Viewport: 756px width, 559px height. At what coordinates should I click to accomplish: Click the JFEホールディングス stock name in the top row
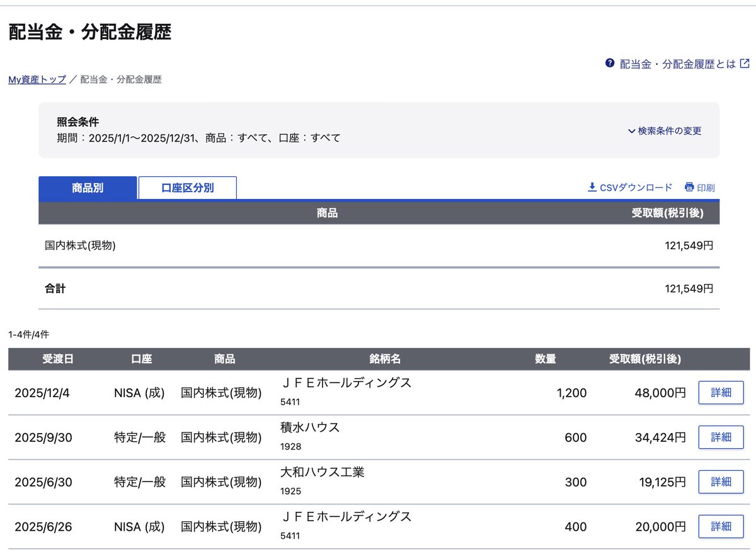(348, 382)
